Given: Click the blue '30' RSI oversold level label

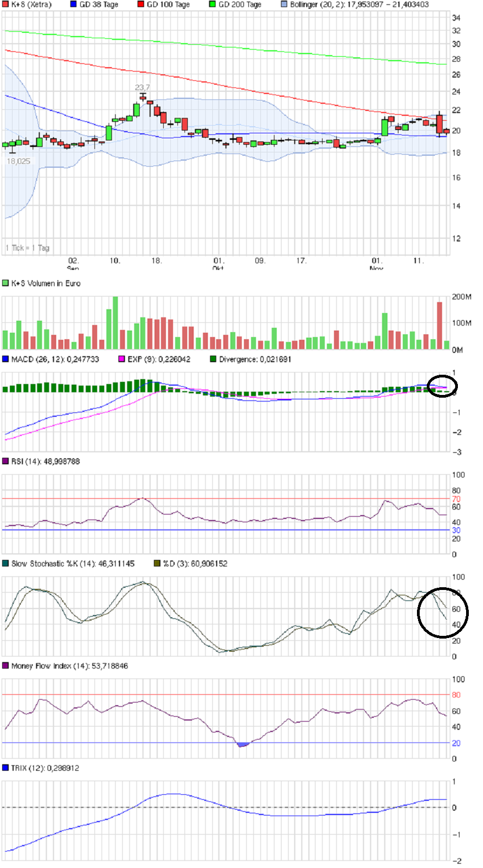Looking at the screenshot, I should point(456,530).
